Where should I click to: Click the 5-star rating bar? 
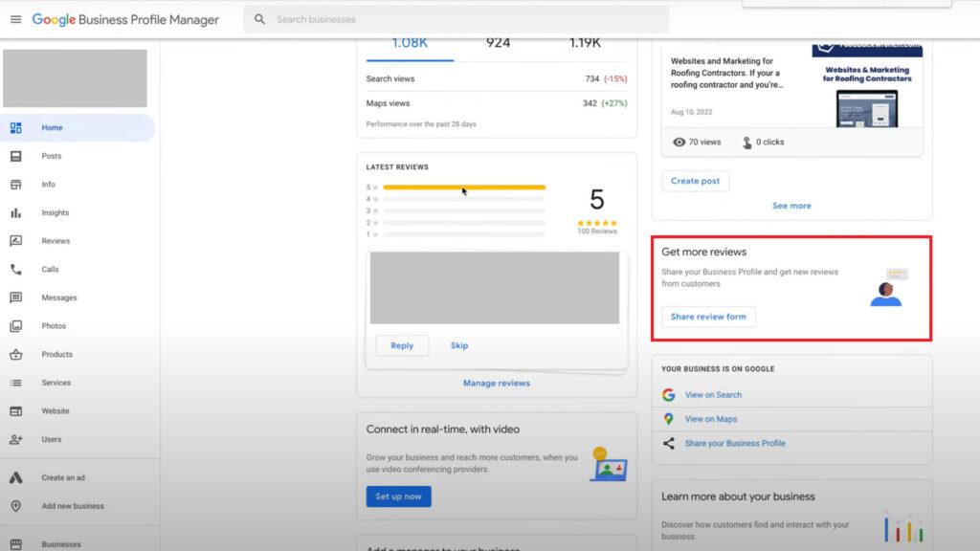pos(464,187)
